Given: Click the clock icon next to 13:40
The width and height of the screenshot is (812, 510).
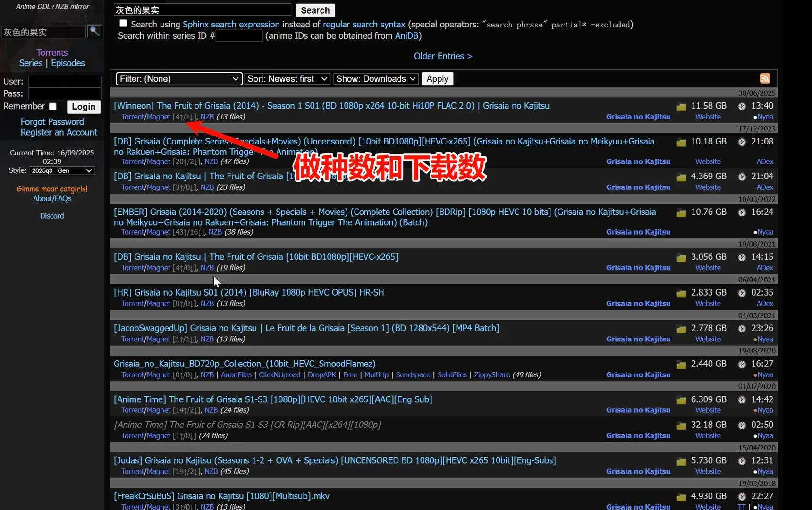Looking at the screenshot, I should [x=742, y=106].
